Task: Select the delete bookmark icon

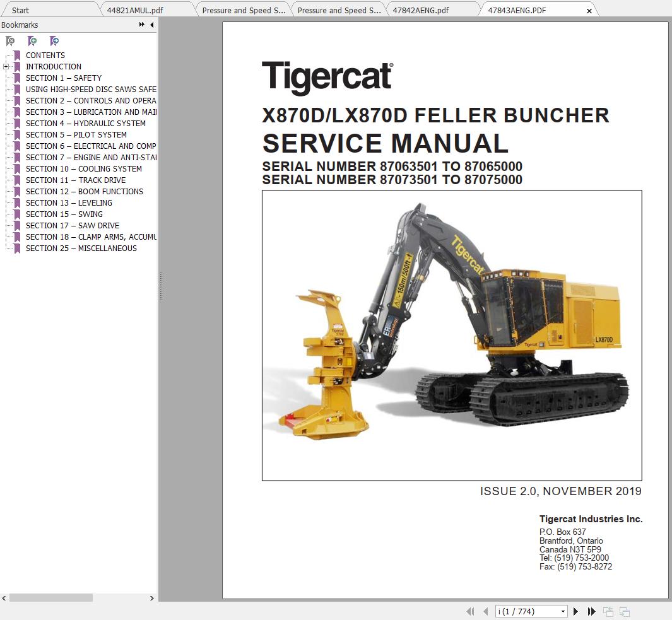Action: pos(10,41)
